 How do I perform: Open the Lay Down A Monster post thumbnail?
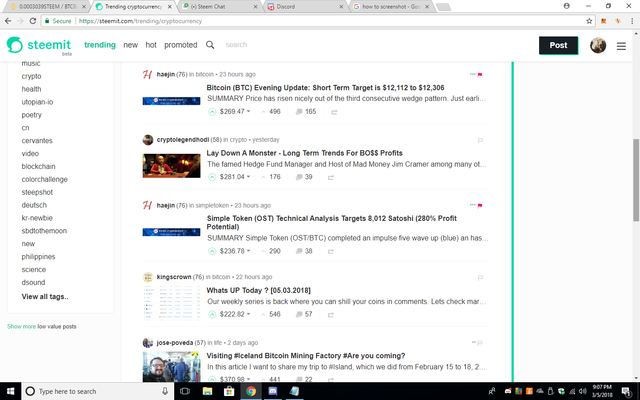tap(171, 166)
